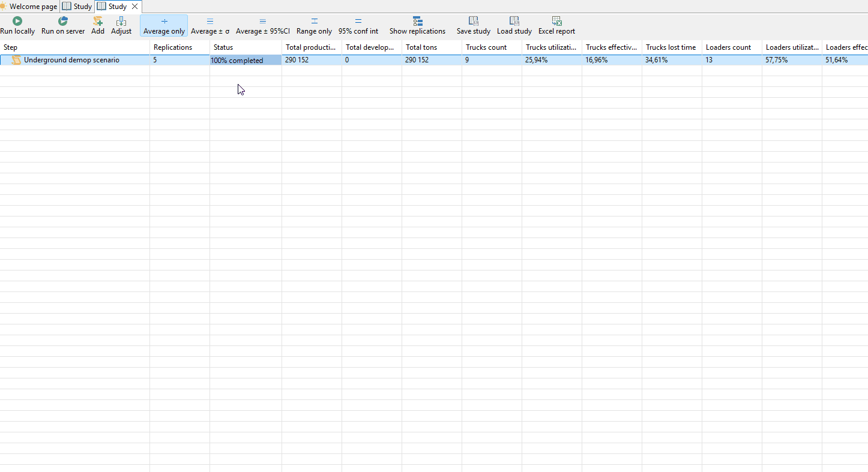
Task: Open the Adjust tool
Action: [121, 26]
